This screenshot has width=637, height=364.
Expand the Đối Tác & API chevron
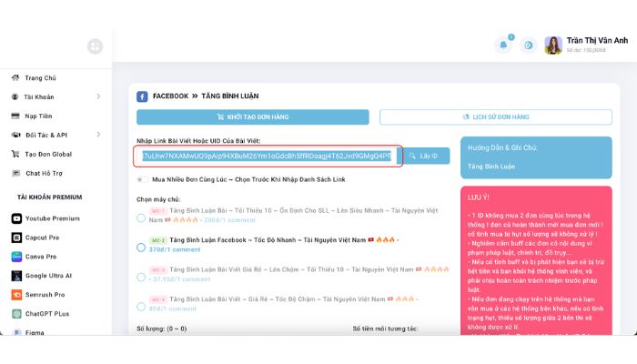click(98, 135)
